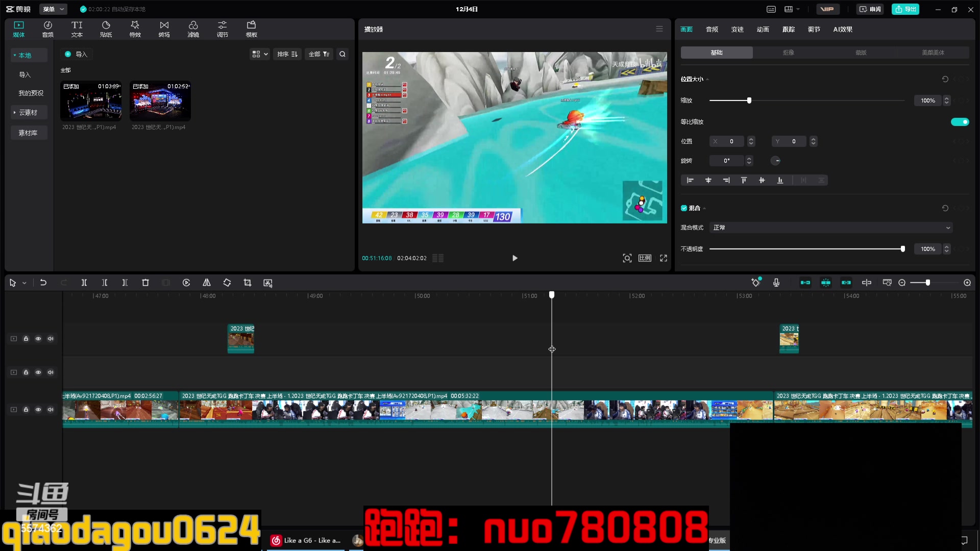The height and width of the screenshot is (551, 980).
Task: Open My Presets (我的预设) in sidebar
Action: [31, 93]
